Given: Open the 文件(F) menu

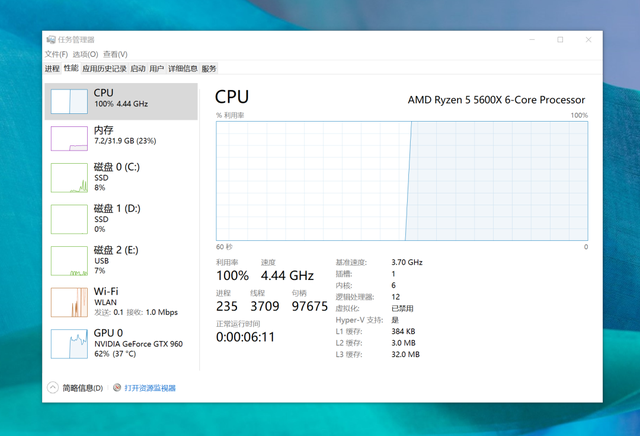Looking at the screenshot, I should pyautogui.click(x=56, y=54).
